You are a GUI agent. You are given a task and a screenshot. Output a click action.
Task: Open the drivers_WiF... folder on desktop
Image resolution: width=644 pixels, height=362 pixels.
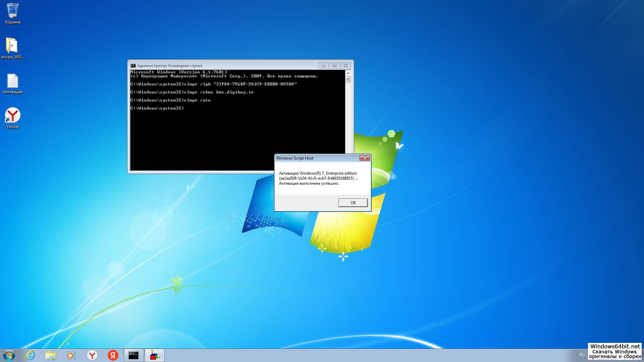coord(12,46)
